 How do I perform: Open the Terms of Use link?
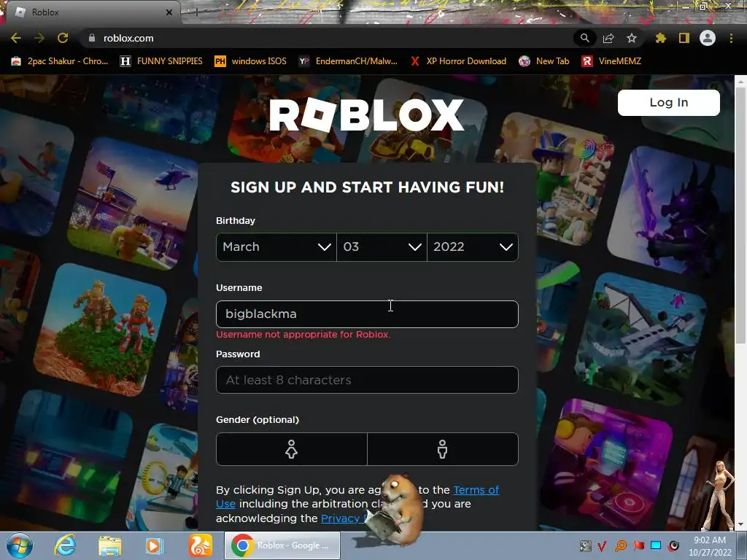tap(476, 490)
